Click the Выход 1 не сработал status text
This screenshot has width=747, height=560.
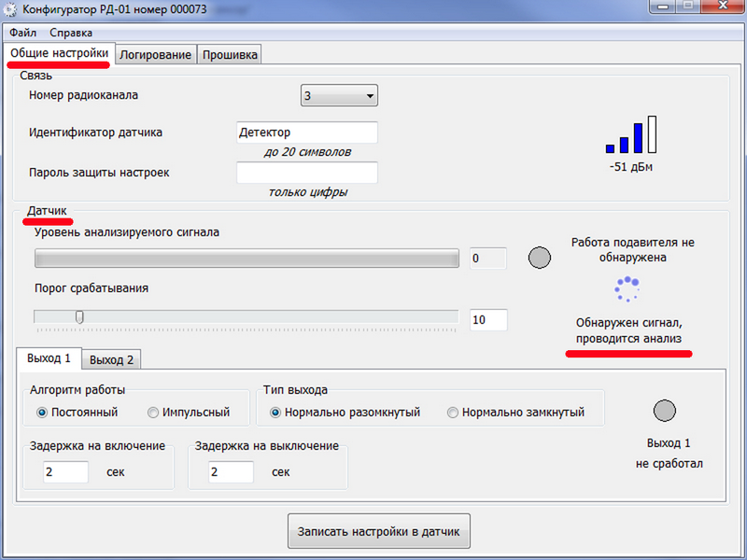click(669, 453)
